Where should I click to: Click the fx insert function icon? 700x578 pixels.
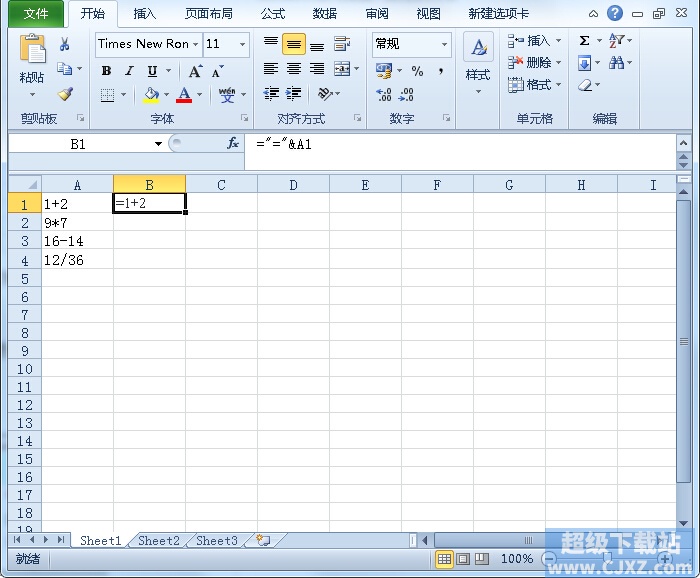click(x=233, y=143)
